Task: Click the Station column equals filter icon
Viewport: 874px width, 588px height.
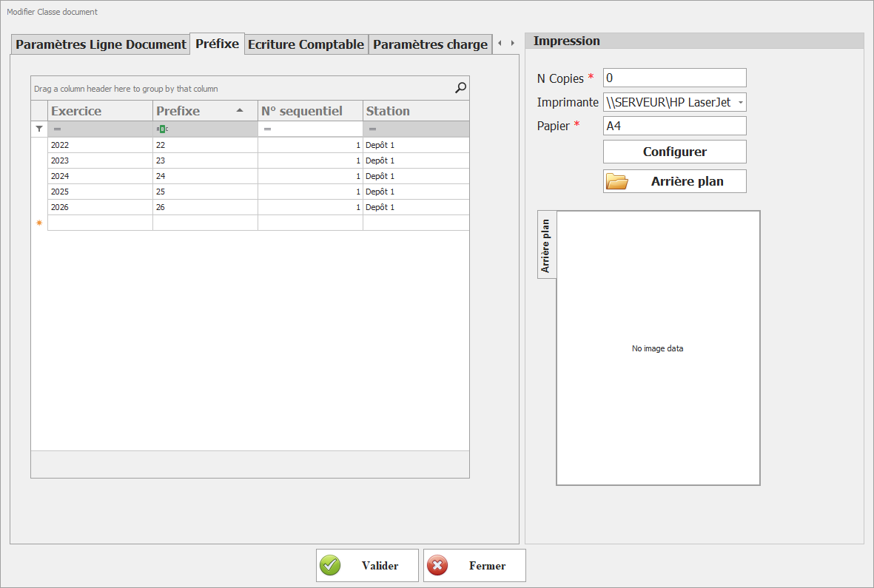Action: [x=372, y=129]
